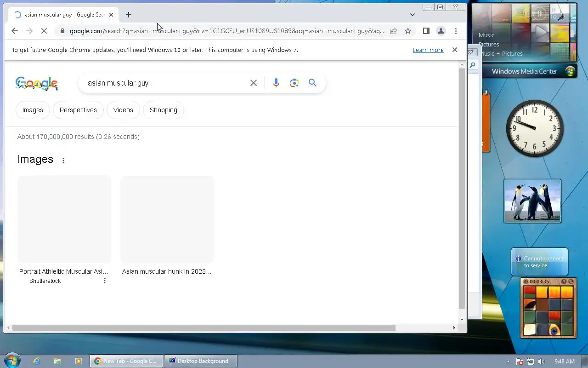This screenshot has width=588, height=368.
Task: Start voice search with microphone icon
Action: click(276, 83)
